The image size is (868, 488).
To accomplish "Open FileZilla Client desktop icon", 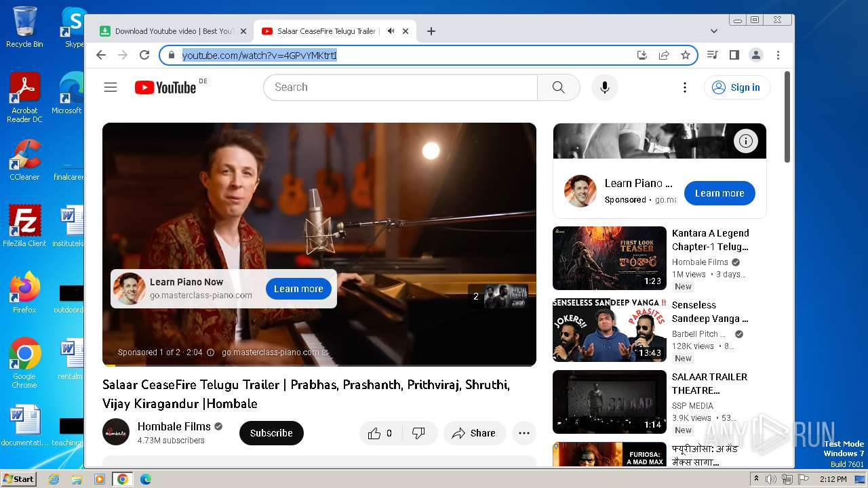I will point(24,226).
